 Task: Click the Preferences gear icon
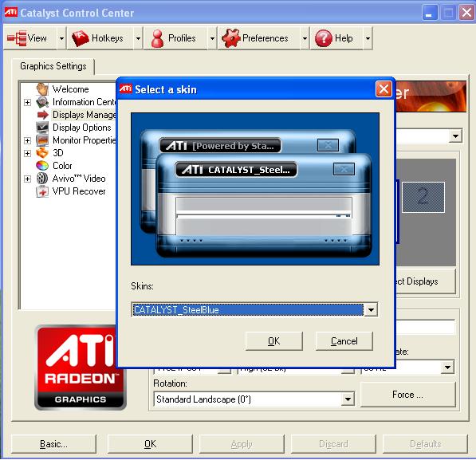pos(231,38)
